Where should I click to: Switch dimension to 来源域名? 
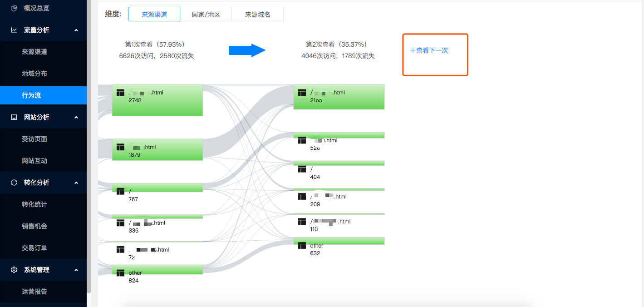[257, 15]
